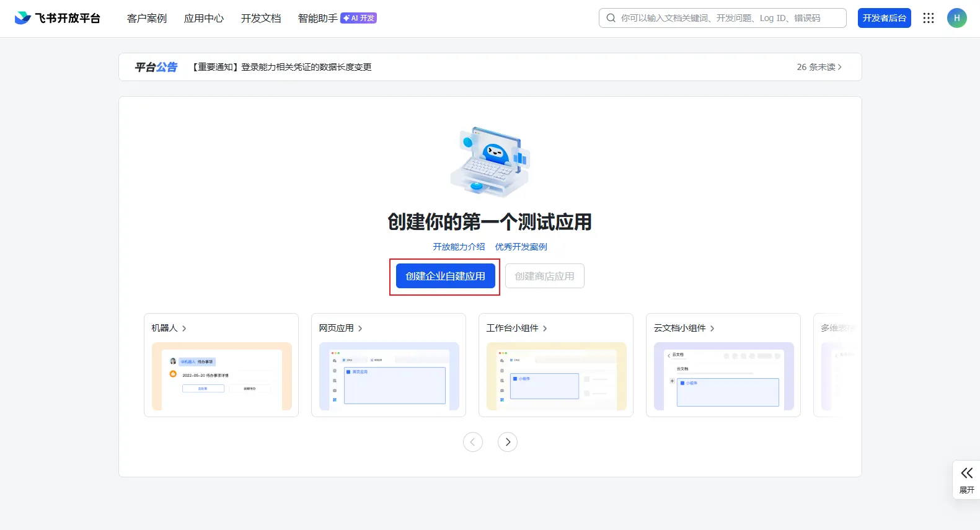The height and width of the screenshot is (530, 980).
Task: Click the next carousel arrow button
Action: click(507, 442)
